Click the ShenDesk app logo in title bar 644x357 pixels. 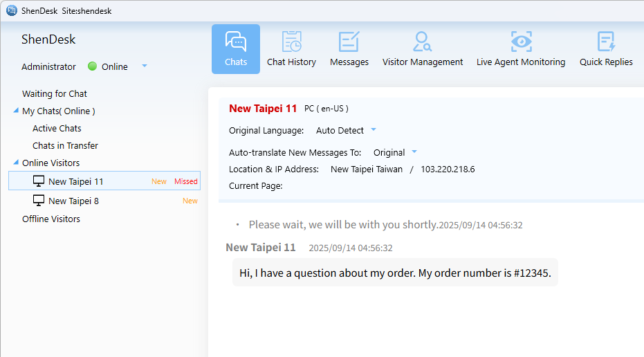(12, 10)
